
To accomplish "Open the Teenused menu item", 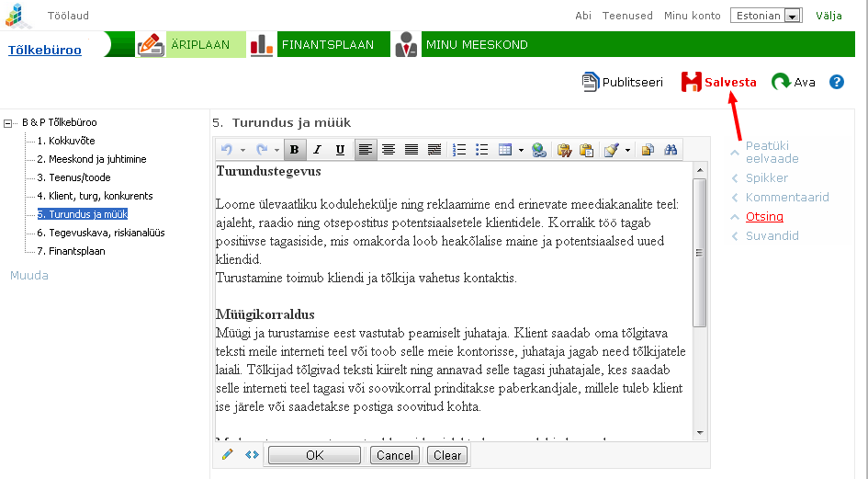I will pos(627,16).
